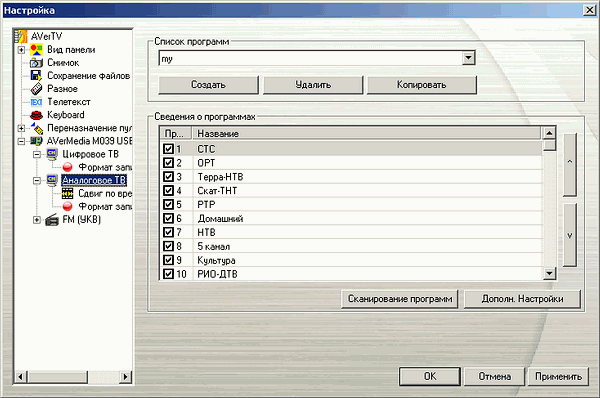Screen dimensions: 600x398
Task: Click the Телетекст icon
Action: coord(36,102)
